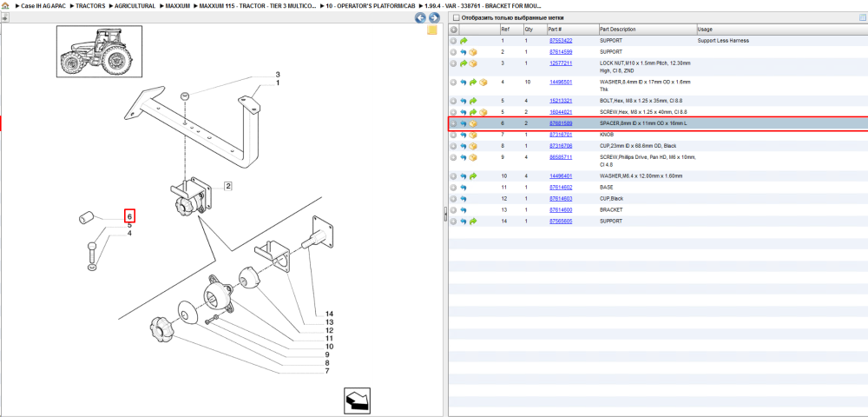Click the box icon in the 14496501 WASHER row

pos(483,82)
